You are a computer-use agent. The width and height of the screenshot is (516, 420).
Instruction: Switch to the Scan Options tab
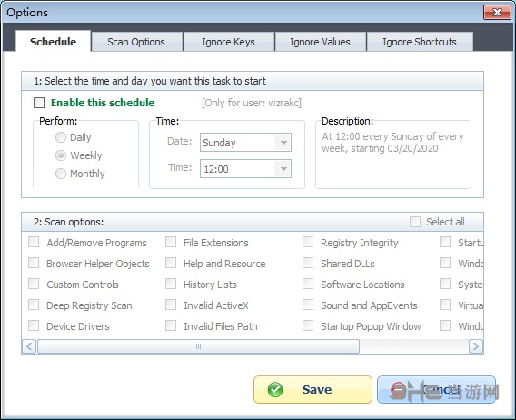pyautogui.click(x=137, y=42)
